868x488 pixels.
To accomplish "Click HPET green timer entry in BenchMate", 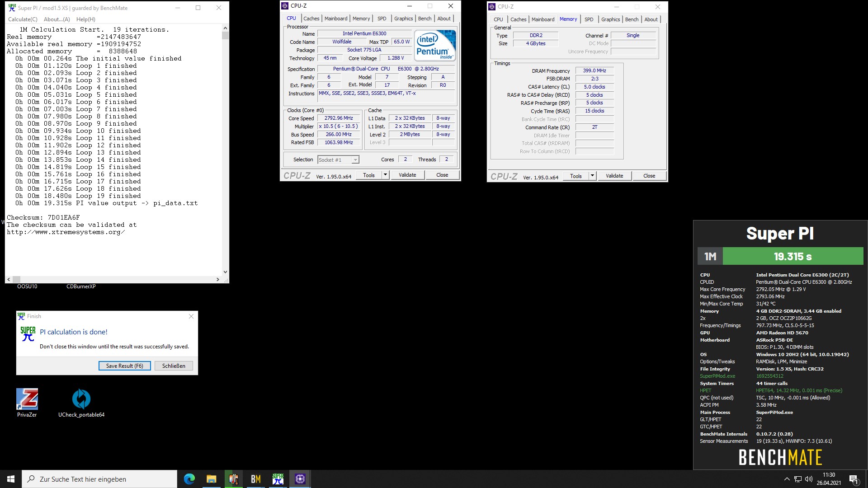I will click(705, 390).
